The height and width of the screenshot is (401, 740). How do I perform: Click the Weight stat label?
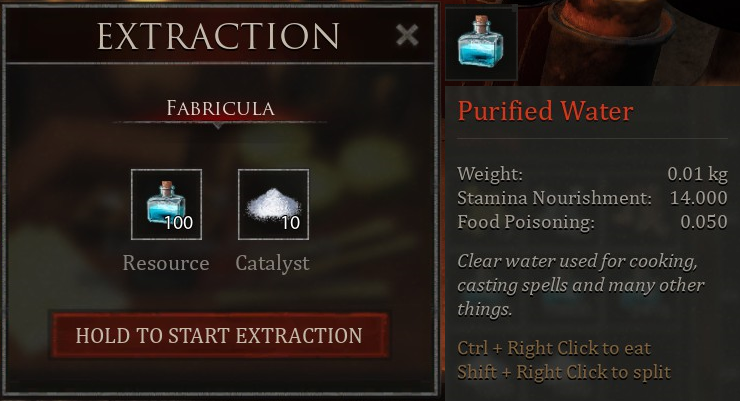490,174
